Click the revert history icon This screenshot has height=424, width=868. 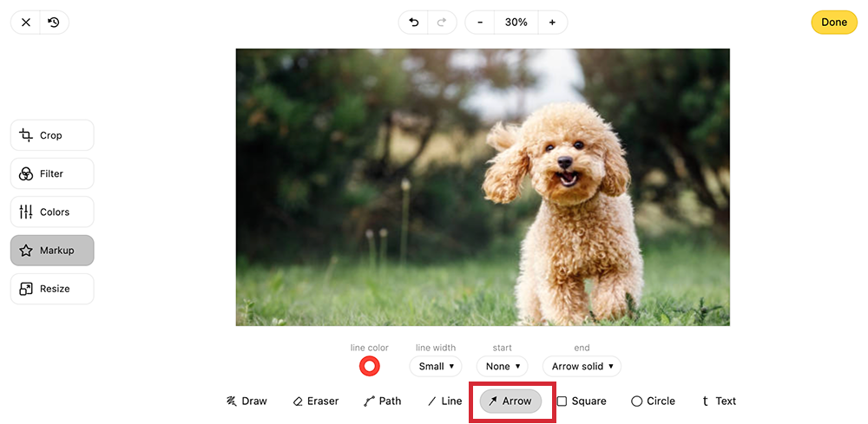click(x=54, y=23)
